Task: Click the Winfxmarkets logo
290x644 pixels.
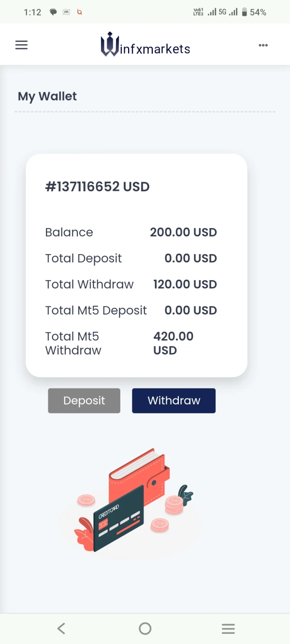Action: (145, 45)
